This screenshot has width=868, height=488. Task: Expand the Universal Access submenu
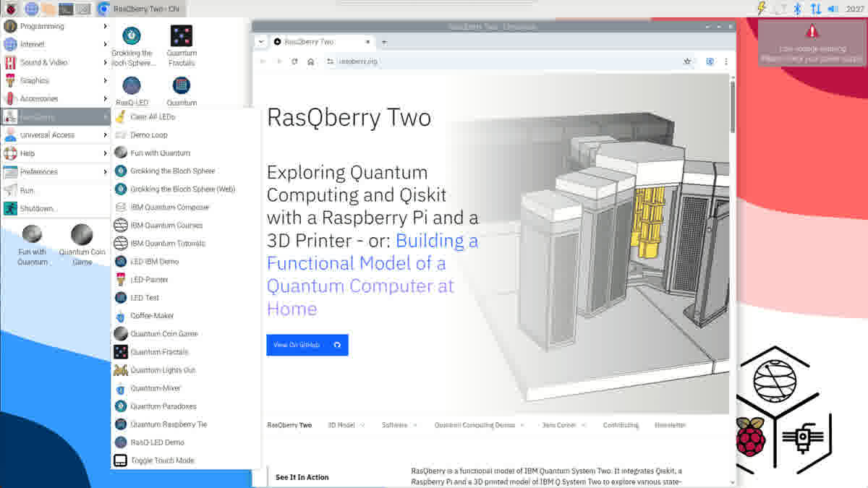56,134
